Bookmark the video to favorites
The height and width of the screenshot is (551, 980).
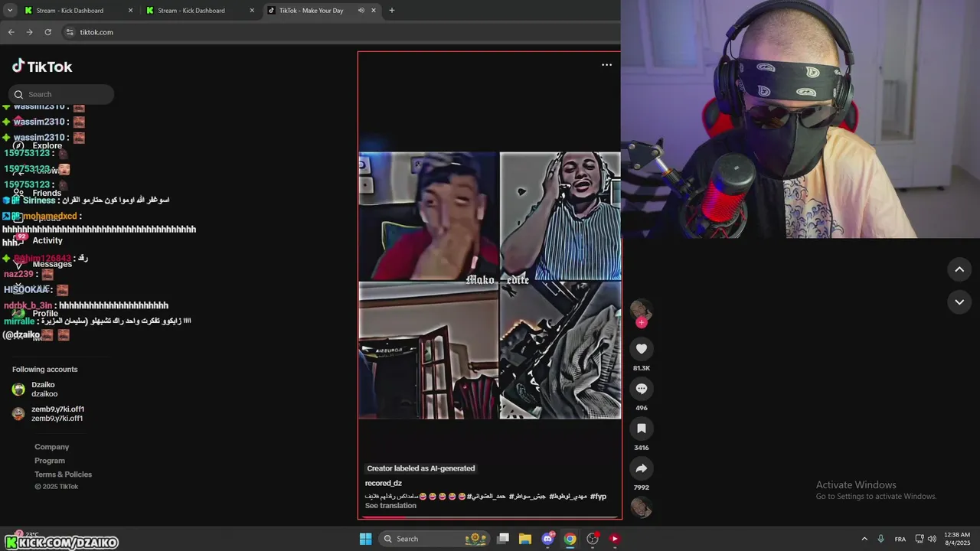(642, 429)
